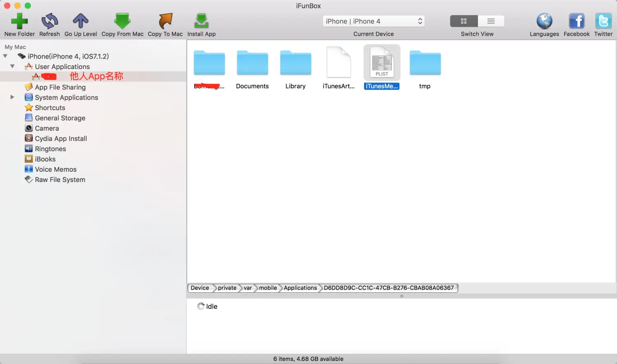617x364 pixels.
Task: Click the General Storage icon
Action: (29, 117)
